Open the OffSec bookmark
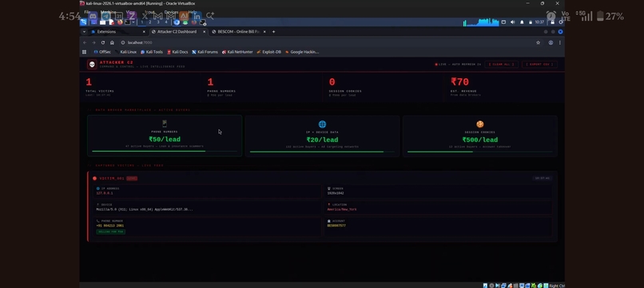Screen dimensions: 644x288 click(102, 52)
